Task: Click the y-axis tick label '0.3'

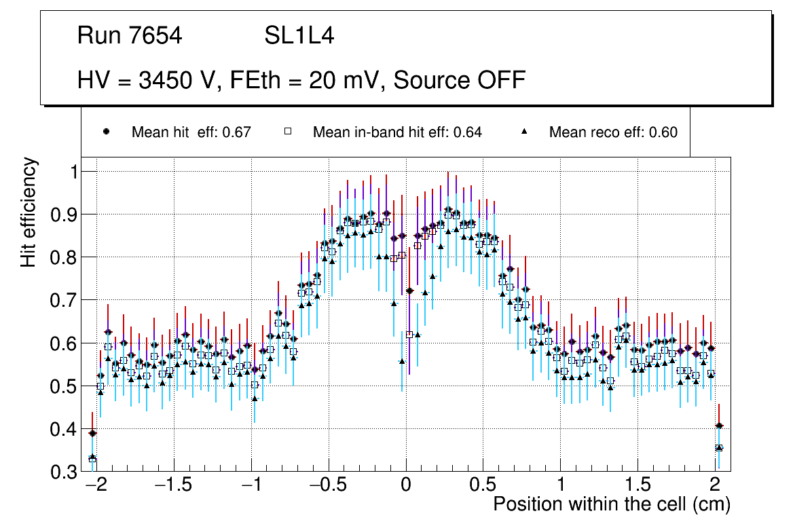Action: (x=67, y=472)
